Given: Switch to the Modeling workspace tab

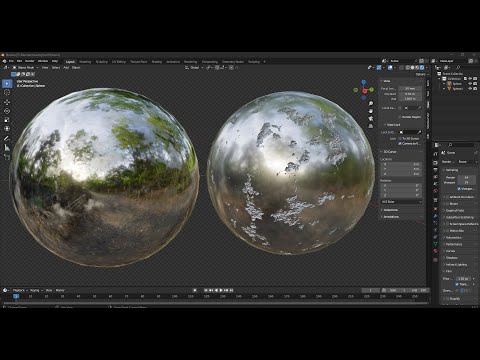Looking at the screenshot, I should [x=85, y=62].
